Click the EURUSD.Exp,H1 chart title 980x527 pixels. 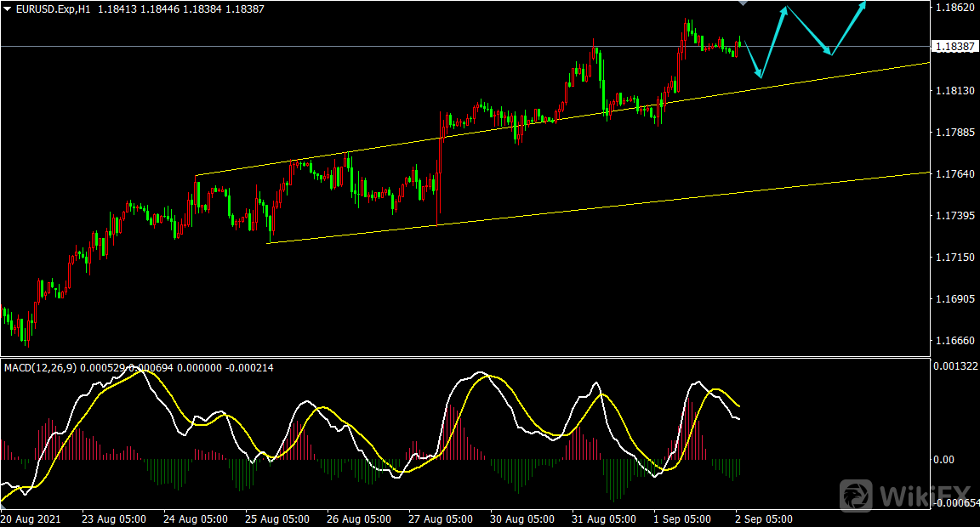[53, 8]
